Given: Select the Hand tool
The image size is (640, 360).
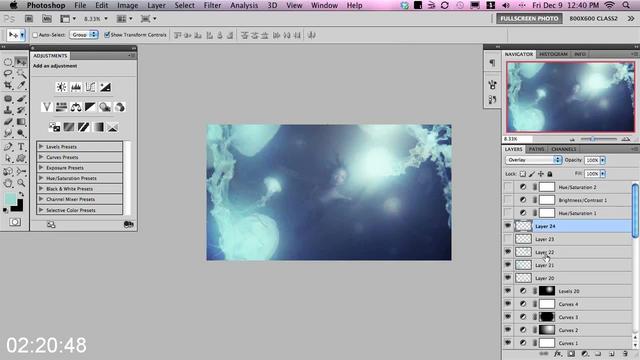Looking at the screenshot, I should (8, 183).
